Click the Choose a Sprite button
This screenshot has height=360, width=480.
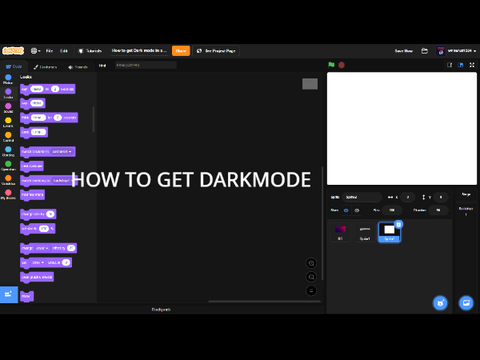point(440,303)
